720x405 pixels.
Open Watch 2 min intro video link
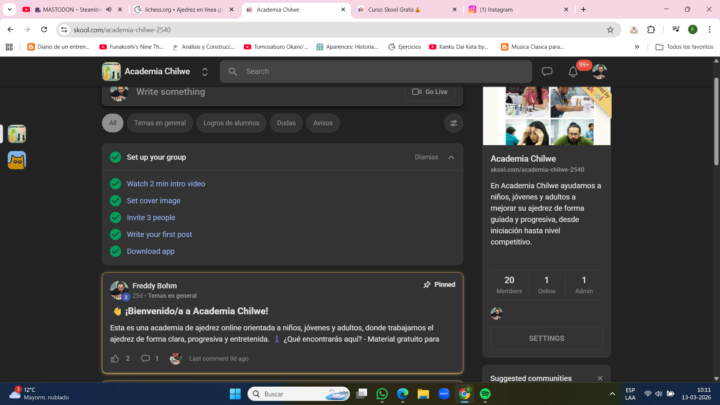(166, 184)
